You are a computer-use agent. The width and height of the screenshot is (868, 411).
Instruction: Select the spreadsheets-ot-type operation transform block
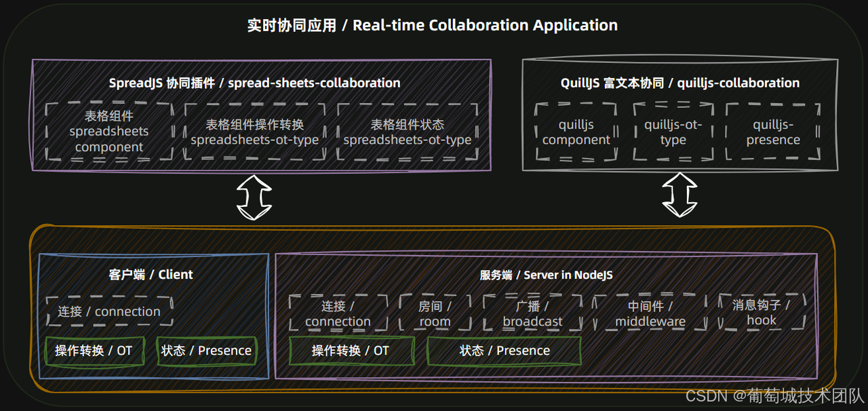pos(256,132)
